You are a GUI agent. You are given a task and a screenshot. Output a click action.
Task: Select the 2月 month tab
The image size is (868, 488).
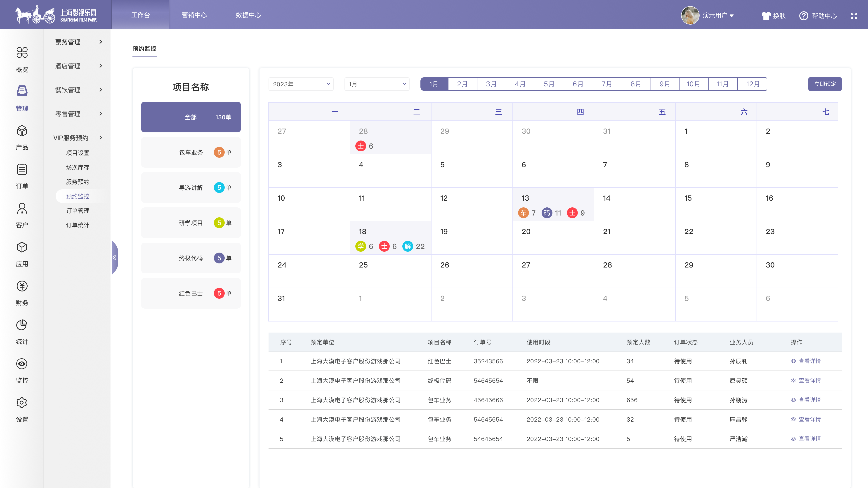click(462, 84)
